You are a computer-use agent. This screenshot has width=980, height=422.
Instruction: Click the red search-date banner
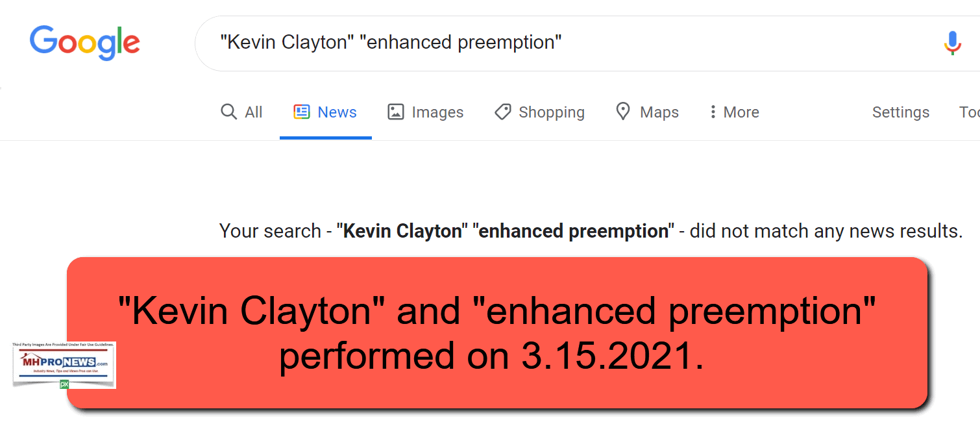pos(497,332)
